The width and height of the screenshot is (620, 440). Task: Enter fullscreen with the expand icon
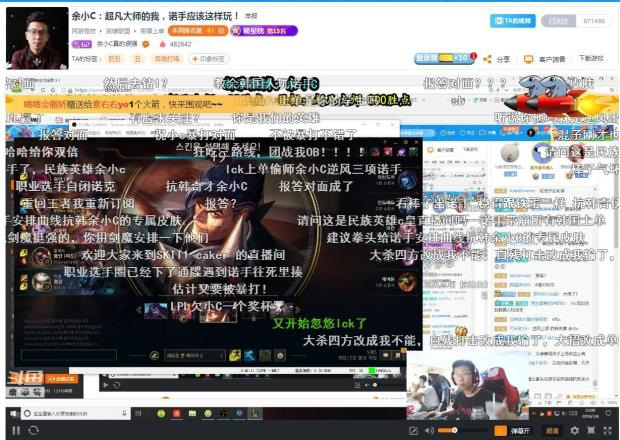(607, 431)
